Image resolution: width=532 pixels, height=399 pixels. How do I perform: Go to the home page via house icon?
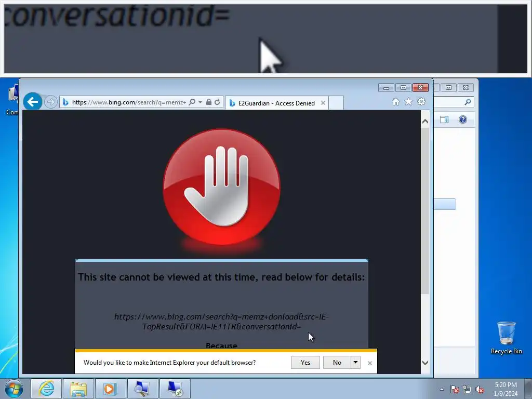tap(395, 101)
